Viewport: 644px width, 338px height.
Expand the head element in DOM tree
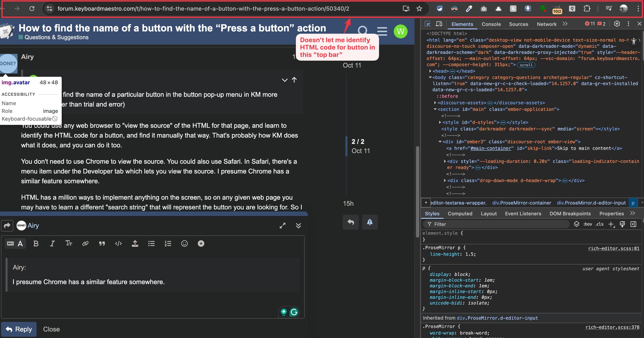pyautogui.click(x=430, y=71)
